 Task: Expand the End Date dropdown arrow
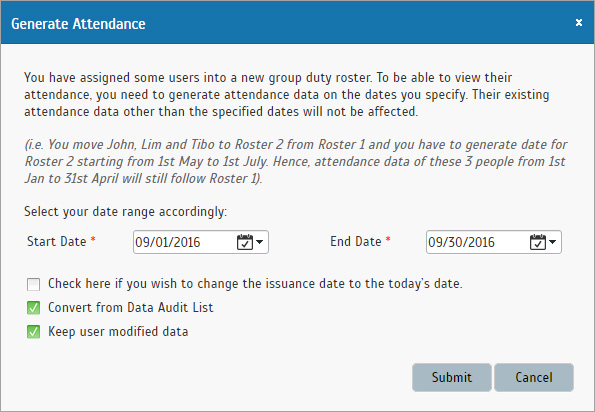pos(553,242)
